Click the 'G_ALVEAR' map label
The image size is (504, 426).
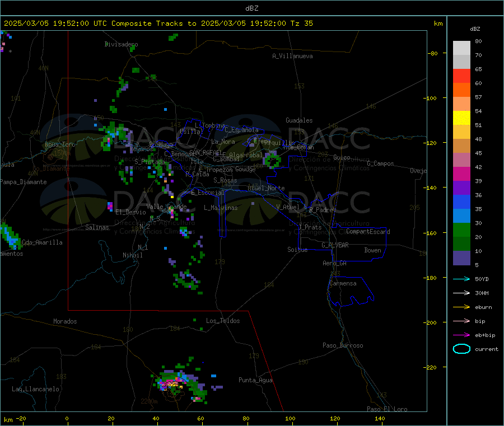click(x=335, y=245)
